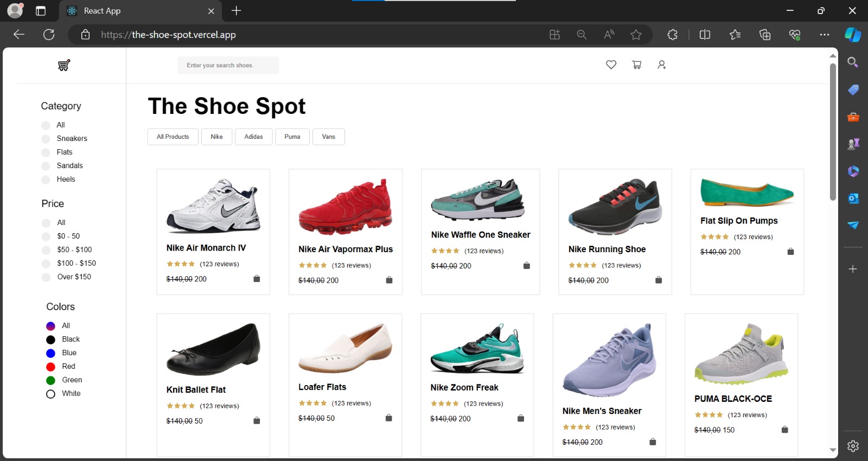Add Nike Men's Sneaker to bag
This screenshot has width=868, height=461.
point(653,441)
